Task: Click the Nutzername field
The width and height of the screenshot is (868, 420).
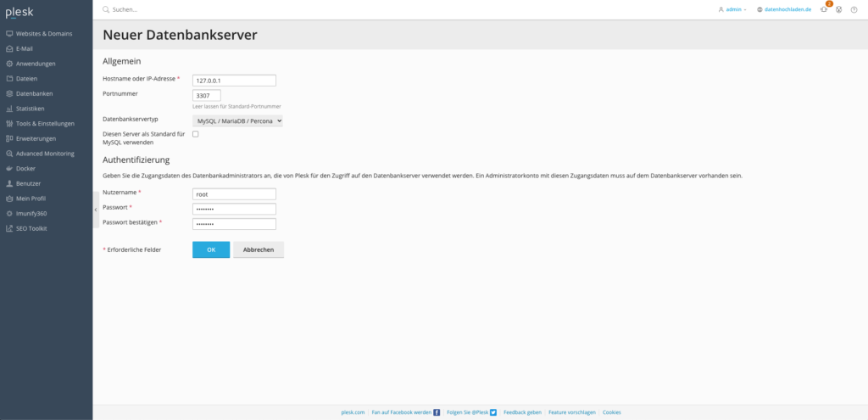Action: tap(234, 194)
